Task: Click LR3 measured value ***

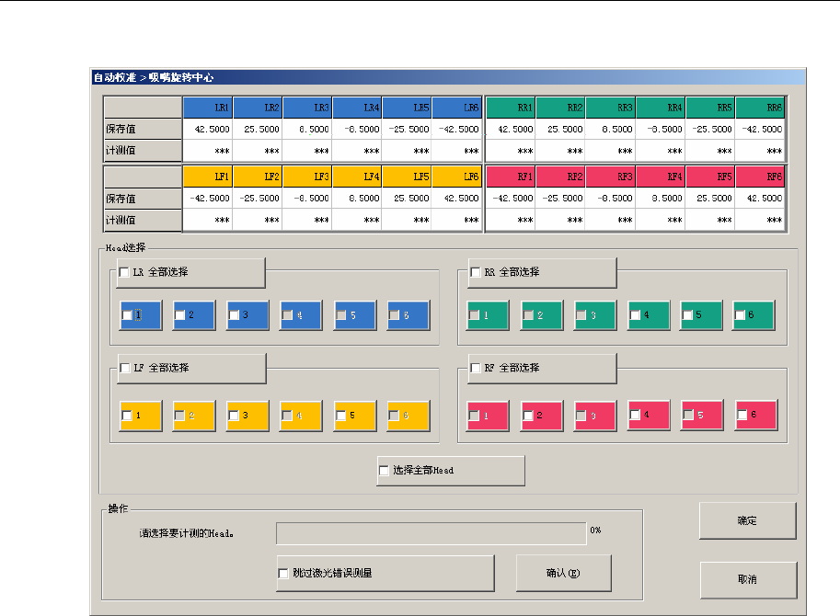Action: pos(307,151)
